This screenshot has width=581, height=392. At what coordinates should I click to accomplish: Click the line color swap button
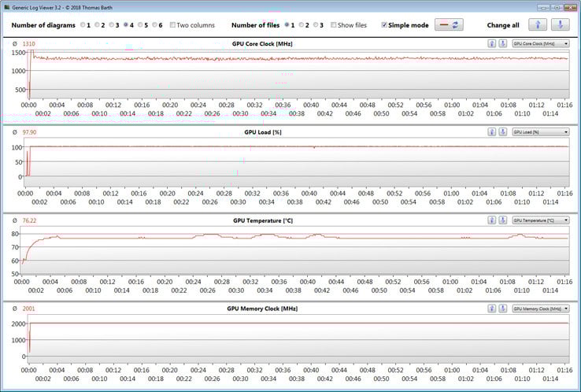(449, 25)
